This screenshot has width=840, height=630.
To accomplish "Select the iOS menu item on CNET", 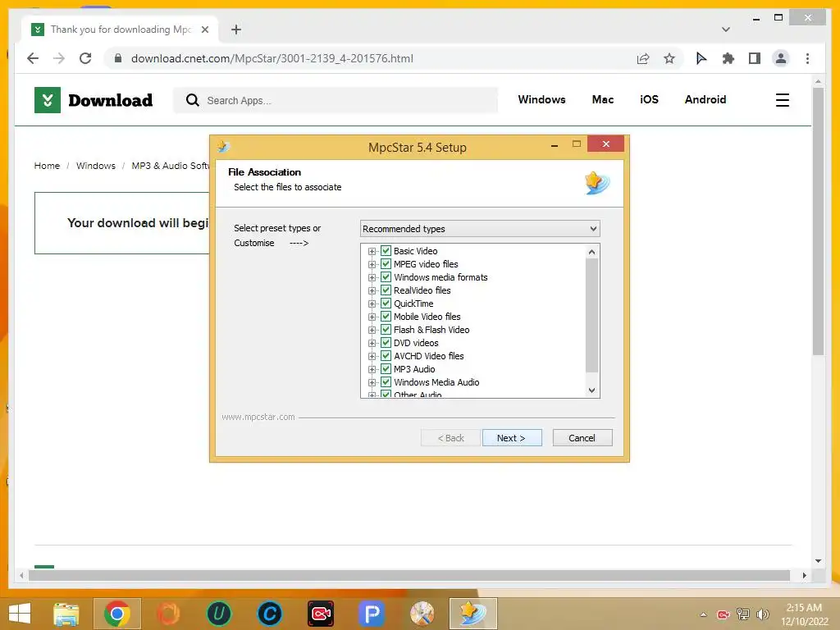I will pos(649,99).
